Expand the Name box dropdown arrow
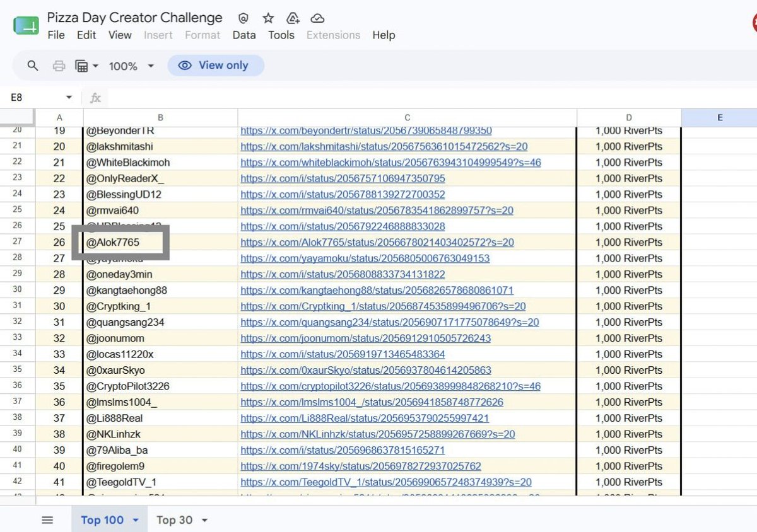The height and width of the screenshot is (532, 757). [69, 98]
